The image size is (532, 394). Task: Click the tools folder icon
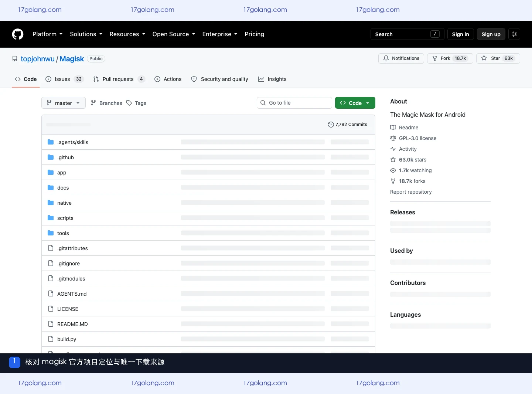(x=51, y=233)
